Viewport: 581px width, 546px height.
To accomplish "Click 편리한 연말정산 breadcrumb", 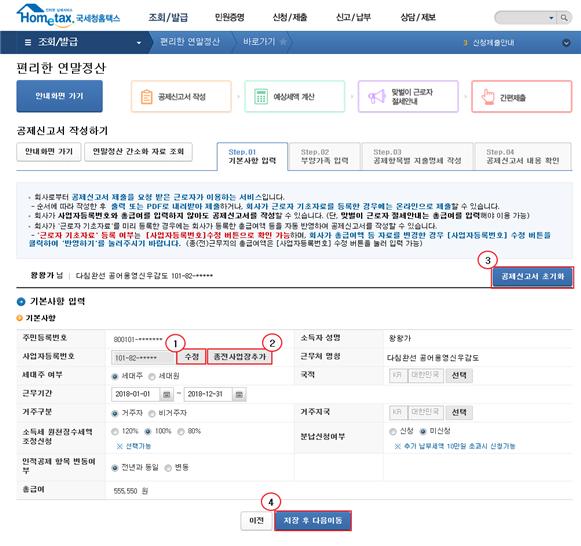I will coord(190,42).
